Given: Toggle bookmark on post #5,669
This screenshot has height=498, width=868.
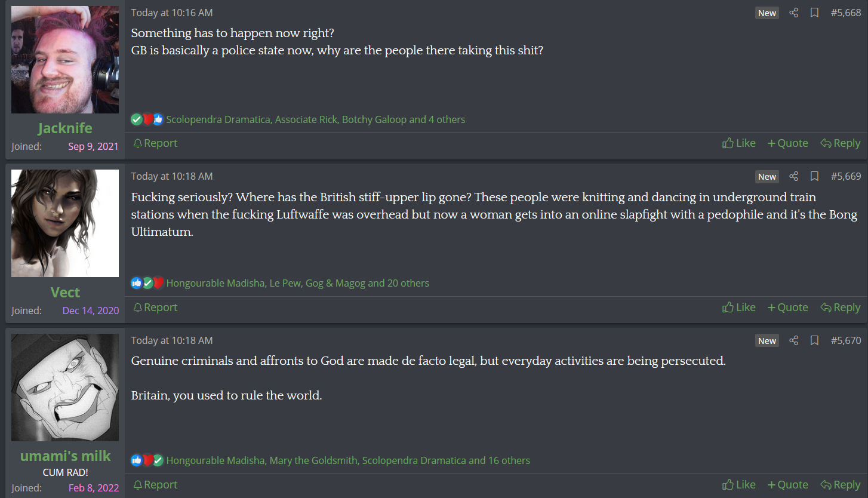Looking at the screenshot, I should tap(814, 176).
